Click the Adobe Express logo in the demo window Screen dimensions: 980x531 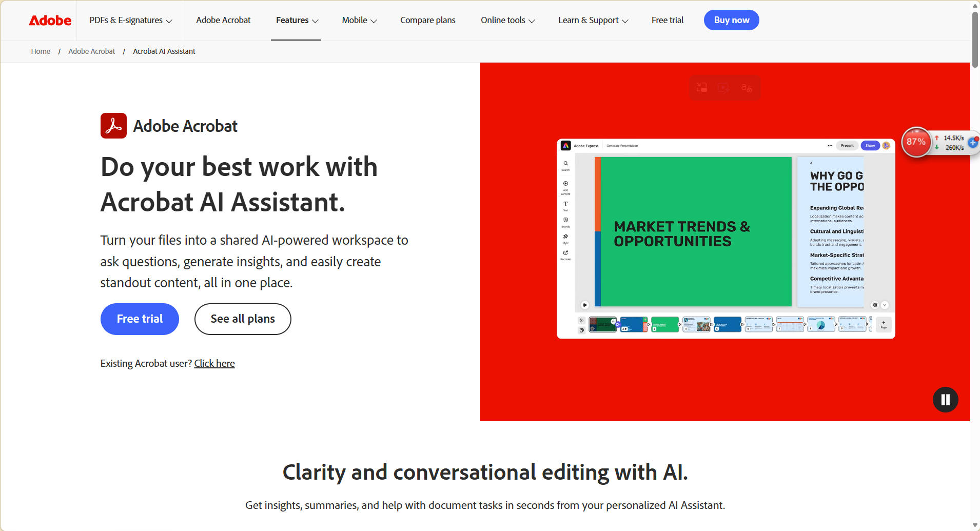(565, 146)
